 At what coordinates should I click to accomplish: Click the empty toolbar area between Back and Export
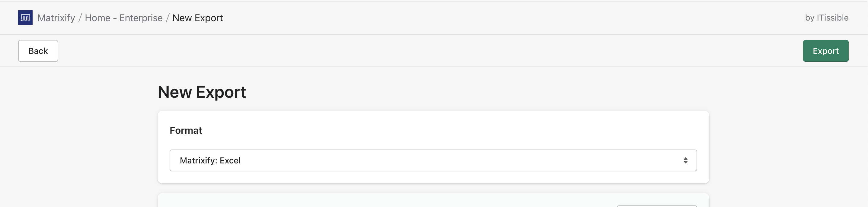pyautogui.click(x=428, y=51)
